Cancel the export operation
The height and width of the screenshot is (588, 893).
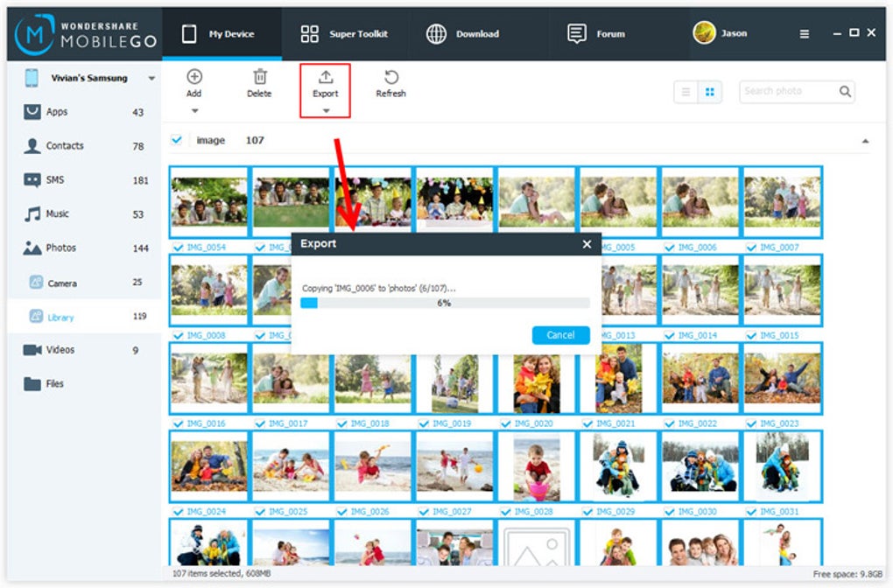pyautogui.click(x=560, y=335)
